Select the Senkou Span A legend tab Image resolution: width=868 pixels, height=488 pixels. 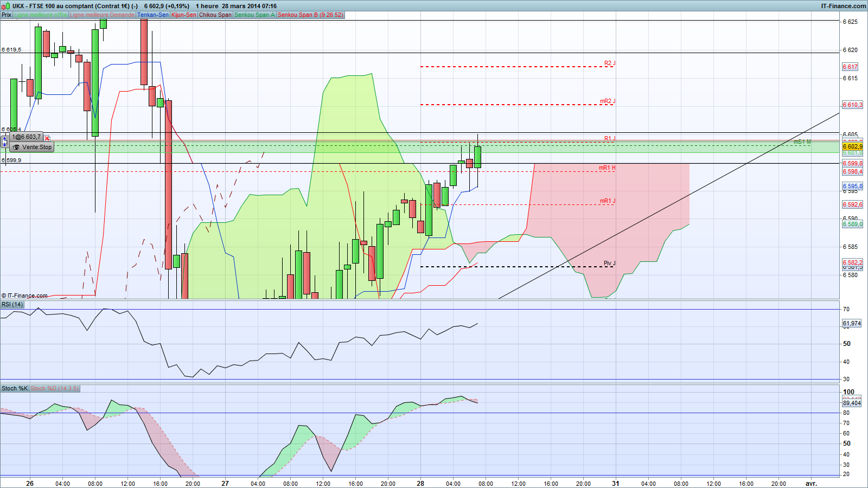tap(254, 15)
